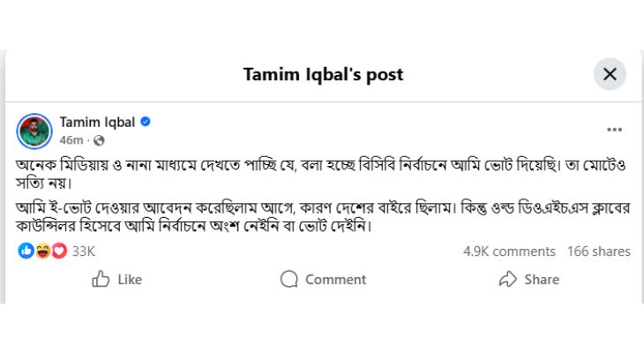Open the 46m post timestamp
Screen dimensions: 644x353
click(71, 140)
